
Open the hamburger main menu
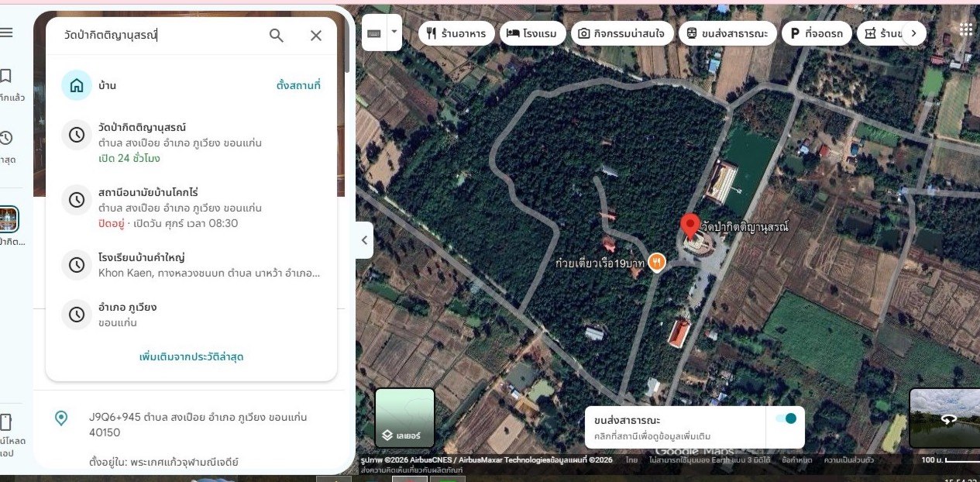pos(6,33)
